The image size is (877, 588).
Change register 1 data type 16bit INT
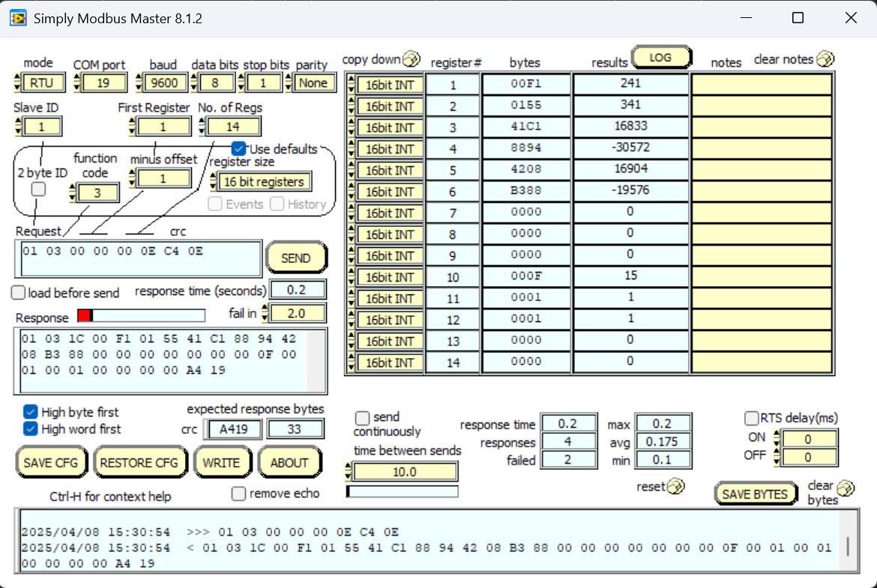tap(390, 85)
